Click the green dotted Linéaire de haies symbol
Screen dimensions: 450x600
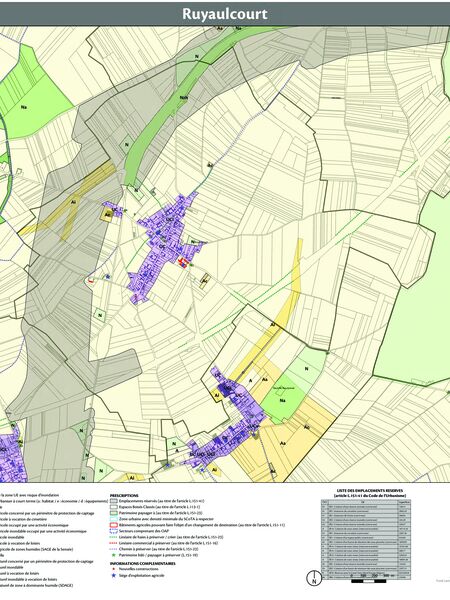tap(113, 537)
